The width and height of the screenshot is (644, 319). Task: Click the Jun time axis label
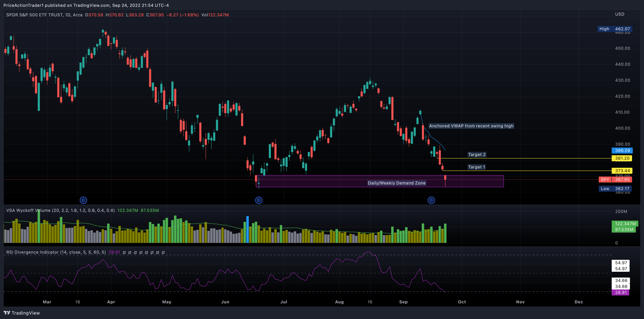(225, 302)
